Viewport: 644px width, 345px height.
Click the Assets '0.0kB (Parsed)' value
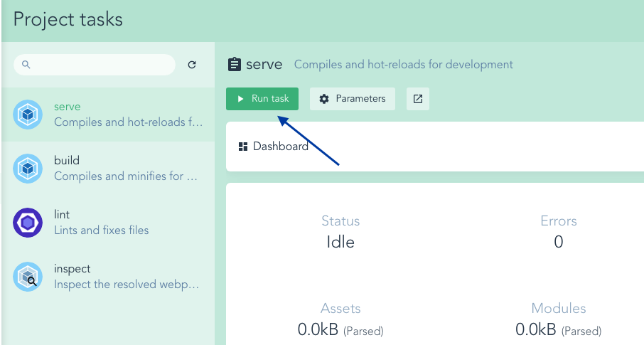click(x=340, y=330)
